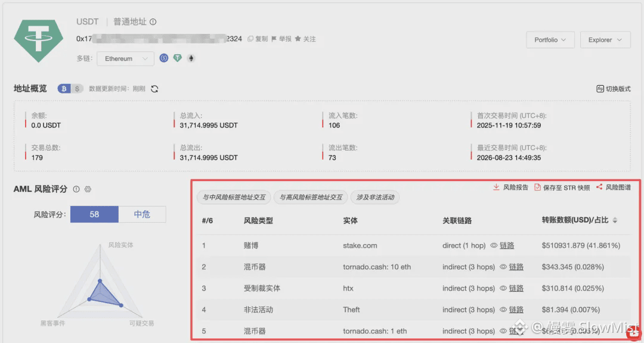The height and width of the screenshot is (343, 644).
Task: Click the risk score value 58
Action: [94, 214]
